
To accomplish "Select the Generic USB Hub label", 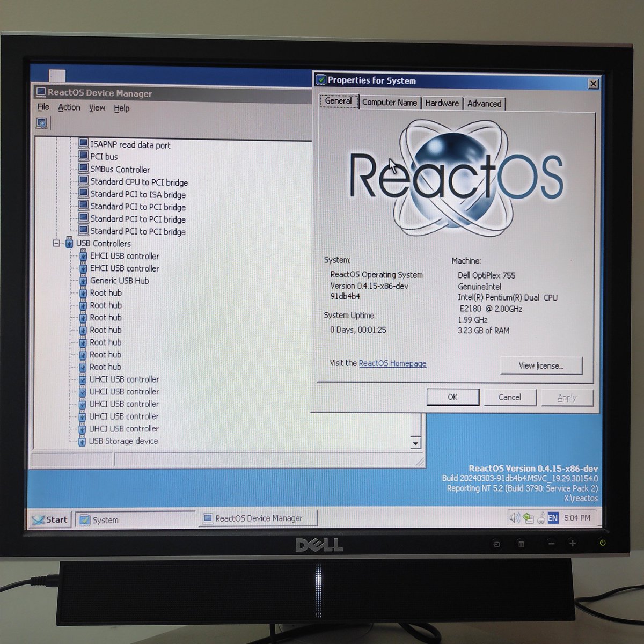I will point(119,280).
